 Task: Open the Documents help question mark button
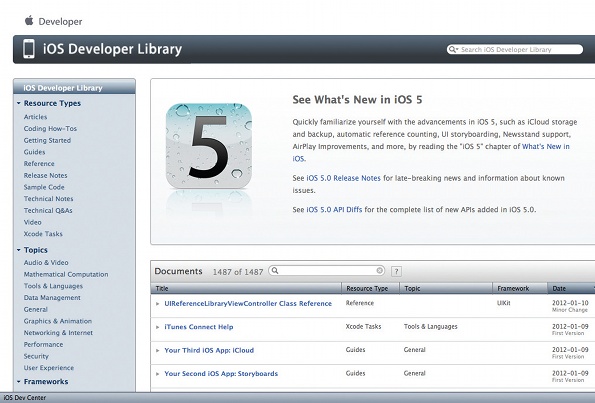pyautogui.click(x=396, y=271)
